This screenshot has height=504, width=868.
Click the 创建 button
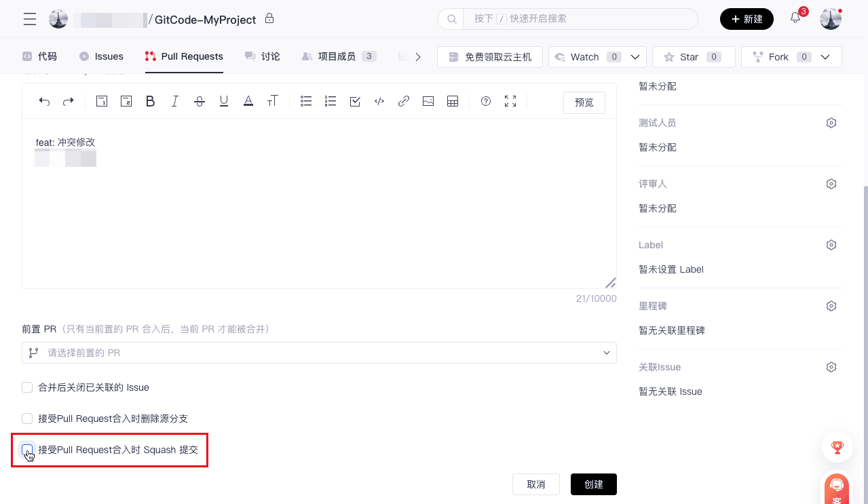click(593, 484)
